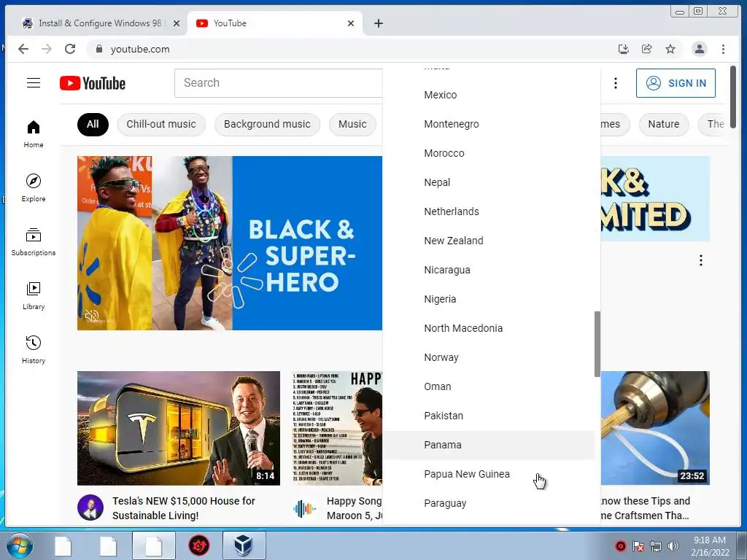
Task: Open the volume tray icon
Action: point(673,546)
